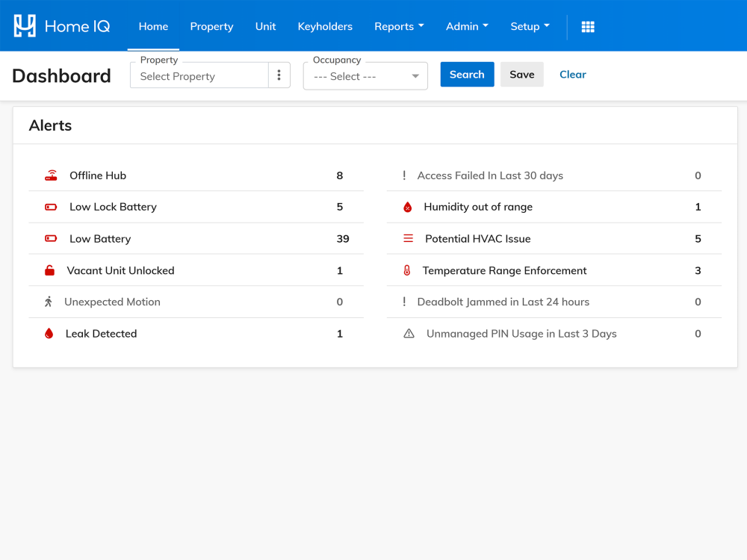Viewport: 747px width, 560px height.
Task: Click the Select Property input field
Action: [x=199, y=76]
